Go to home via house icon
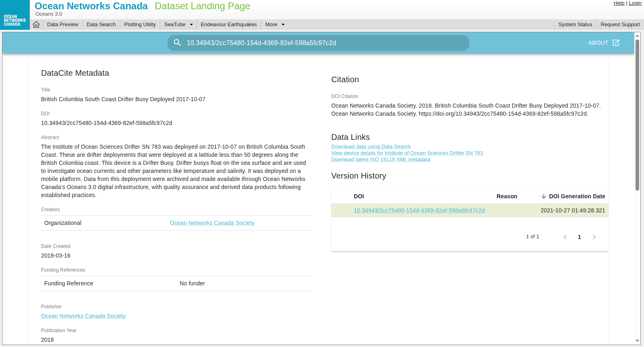Screen dimensions: 644x347 pyautogui.click(x=36, y=25)
